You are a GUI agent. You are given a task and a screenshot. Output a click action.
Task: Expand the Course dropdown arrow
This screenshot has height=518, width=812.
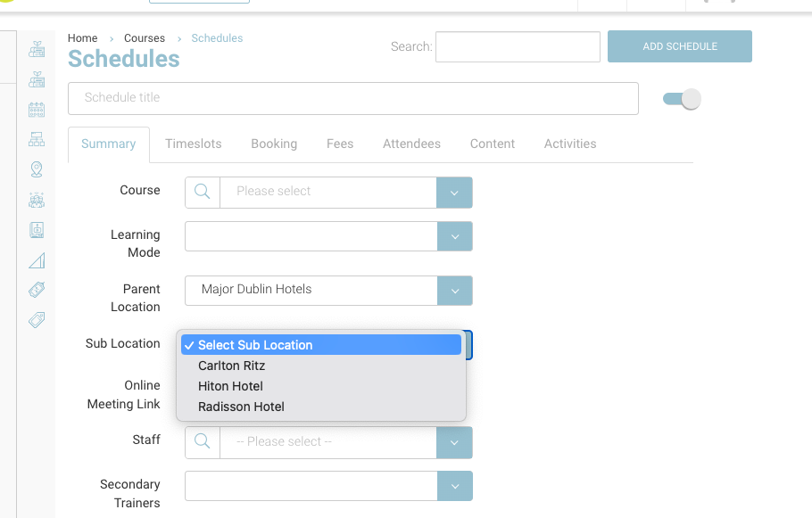[x=454, y=192]
